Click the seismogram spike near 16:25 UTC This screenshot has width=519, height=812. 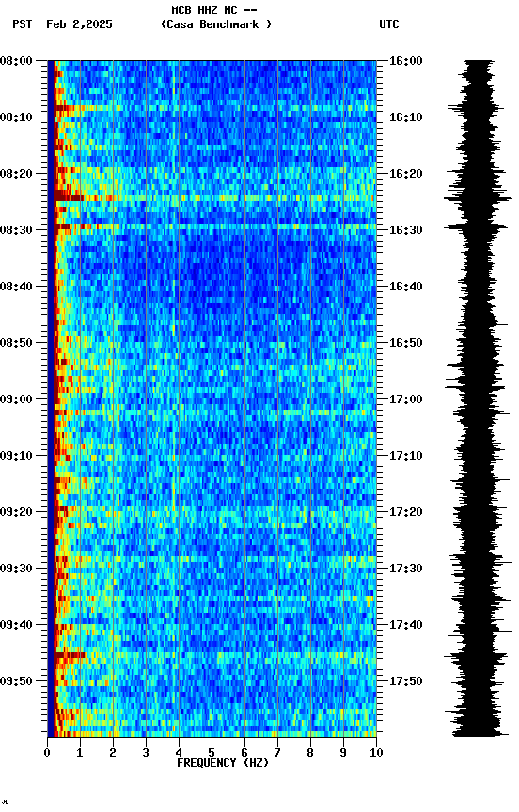tap(478, 198)
